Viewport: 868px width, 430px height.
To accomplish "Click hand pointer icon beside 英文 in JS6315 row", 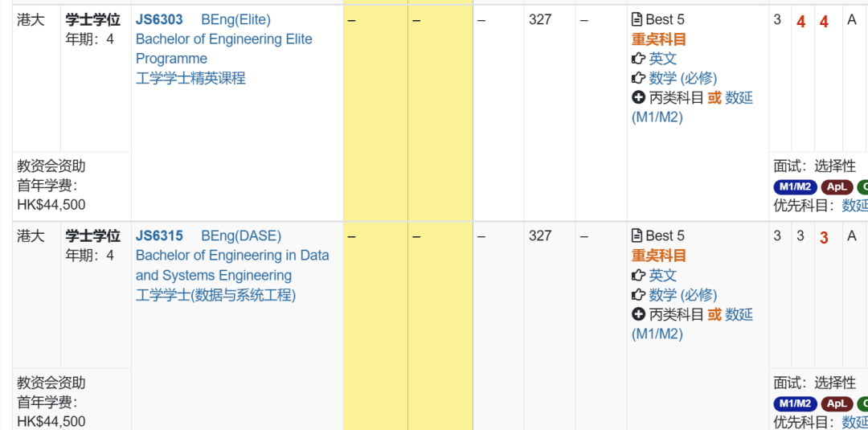I will [x=638, y=275].
